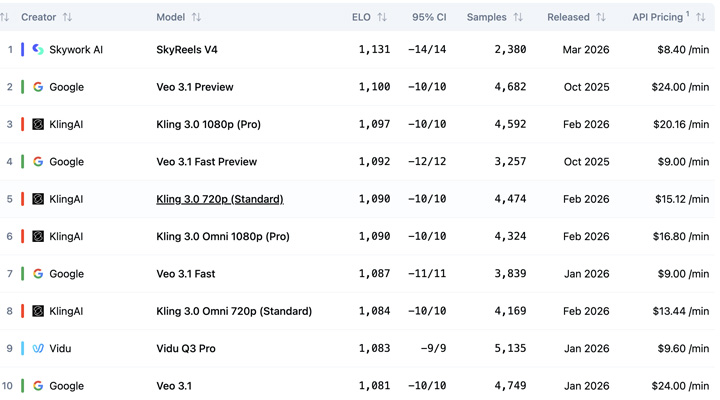Click the Skywork AI logo icon

(x=38, y=49)
